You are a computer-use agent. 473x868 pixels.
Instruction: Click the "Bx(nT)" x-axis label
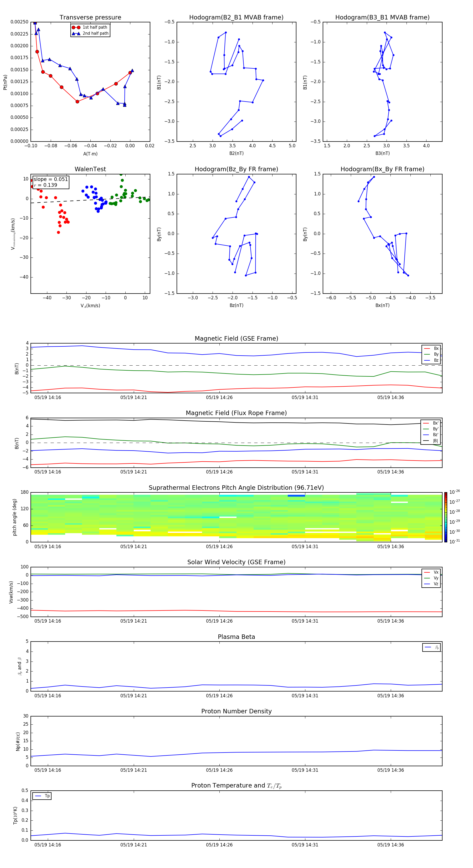coord(382,305)
